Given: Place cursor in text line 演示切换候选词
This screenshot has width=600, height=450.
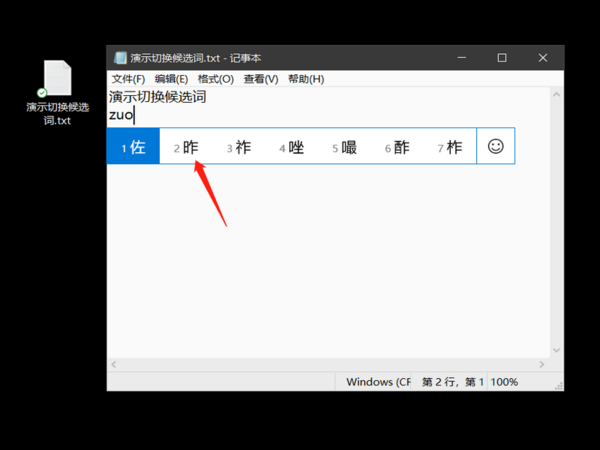Looking at the screenshot, I should pos(157,97).
